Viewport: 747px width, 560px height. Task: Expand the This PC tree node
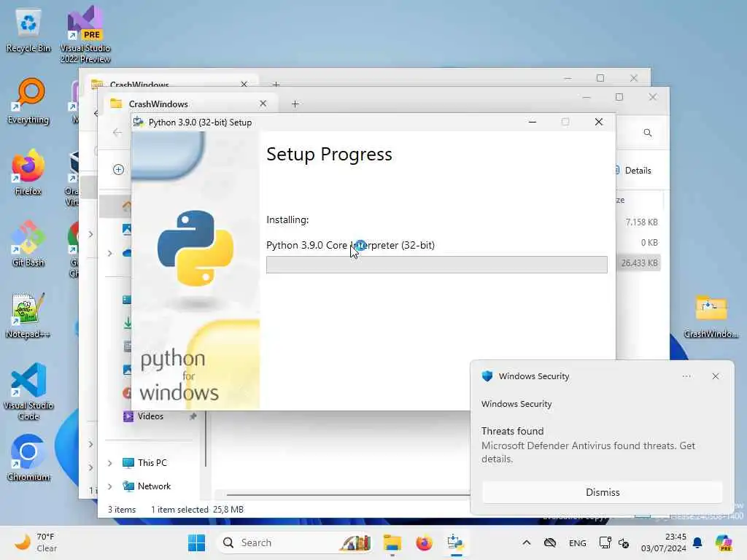[x=110, y=463]
